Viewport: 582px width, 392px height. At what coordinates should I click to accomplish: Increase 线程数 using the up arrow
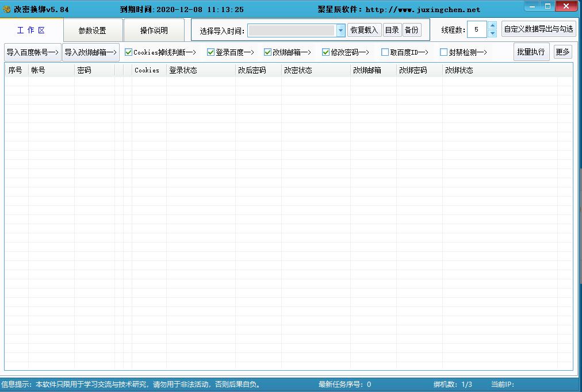click(492, 26)
